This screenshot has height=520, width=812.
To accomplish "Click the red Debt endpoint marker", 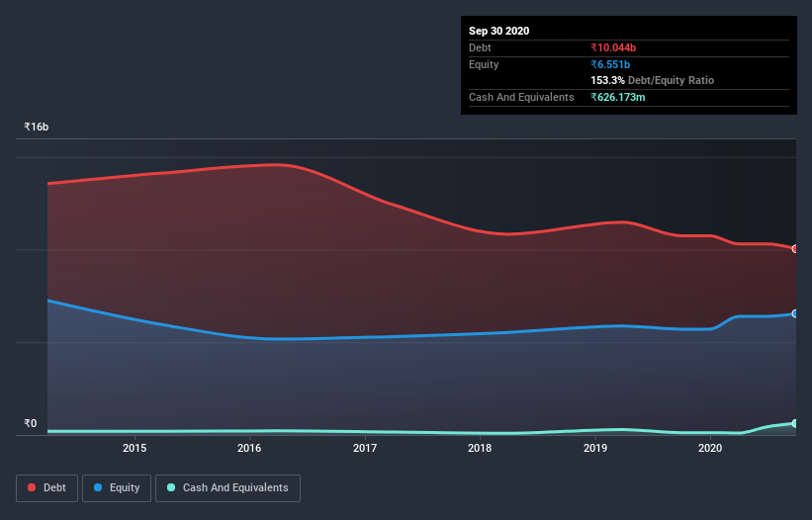I will (795, 249).
